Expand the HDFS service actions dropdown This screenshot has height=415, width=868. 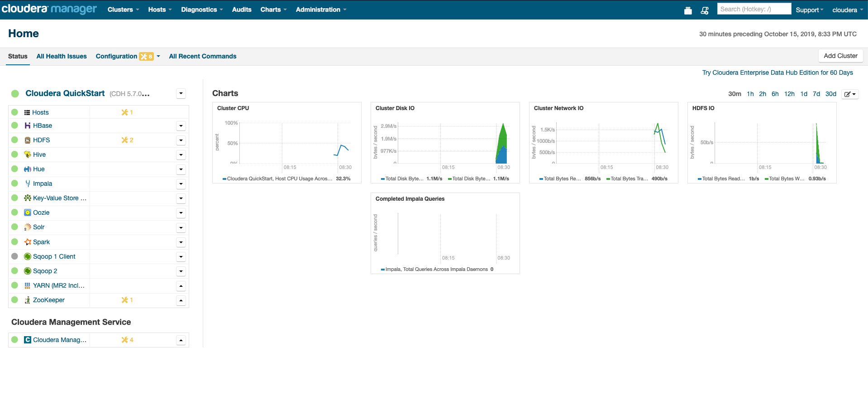[x=181, y=140]
